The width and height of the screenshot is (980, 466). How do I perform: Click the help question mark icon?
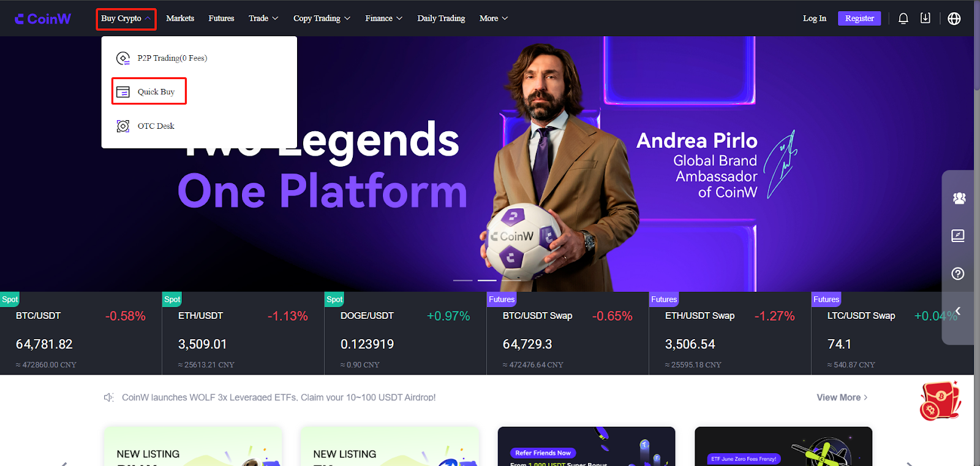click(x=958, y=273)
